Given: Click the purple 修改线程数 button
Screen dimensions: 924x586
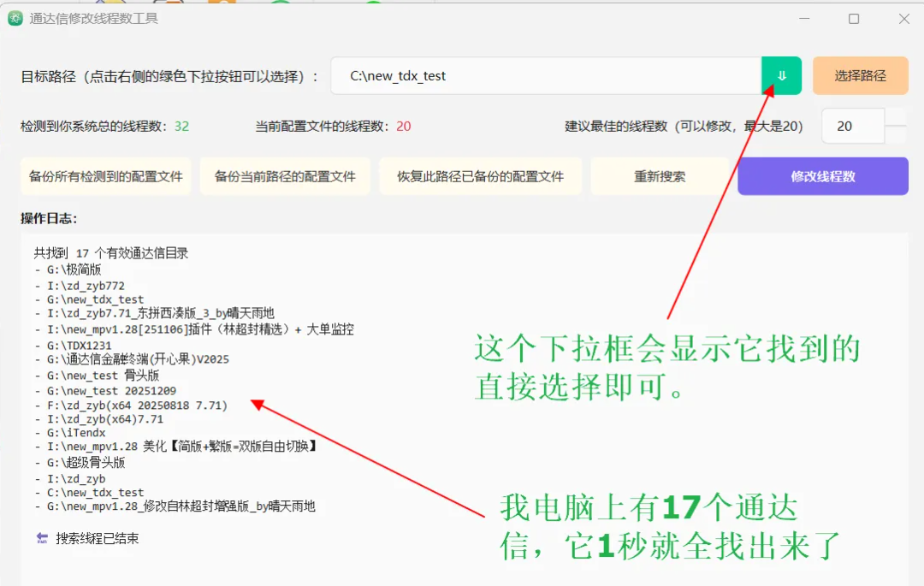Looking at the screenshot, I should [822, 175].
